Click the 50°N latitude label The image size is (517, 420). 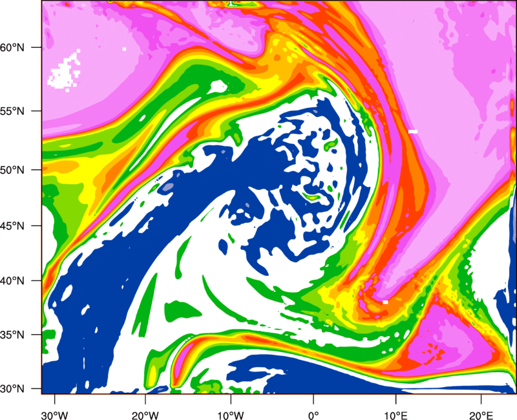point(12,170)
